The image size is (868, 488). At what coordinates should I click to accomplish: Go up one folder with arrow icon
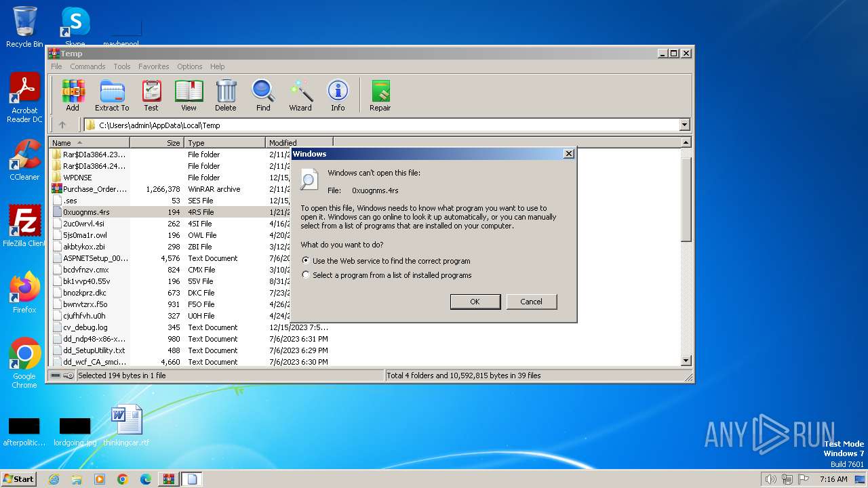click(x=62, y=125)
